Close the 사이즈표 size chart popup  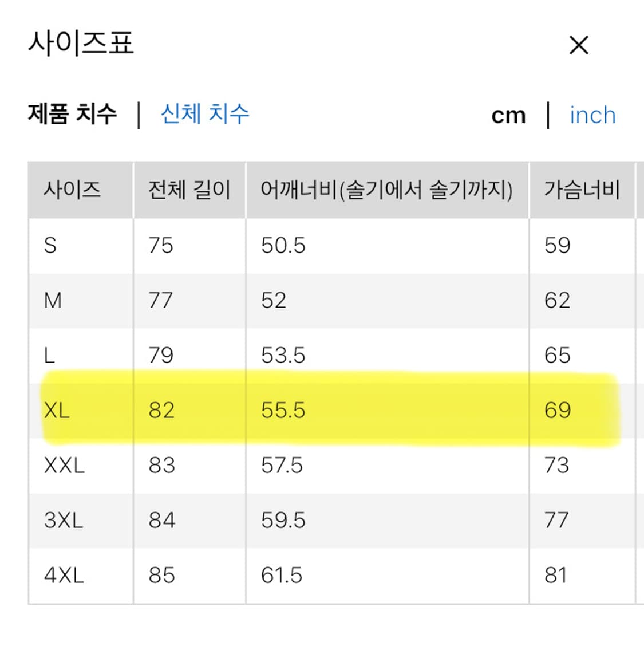click(578, 44)
